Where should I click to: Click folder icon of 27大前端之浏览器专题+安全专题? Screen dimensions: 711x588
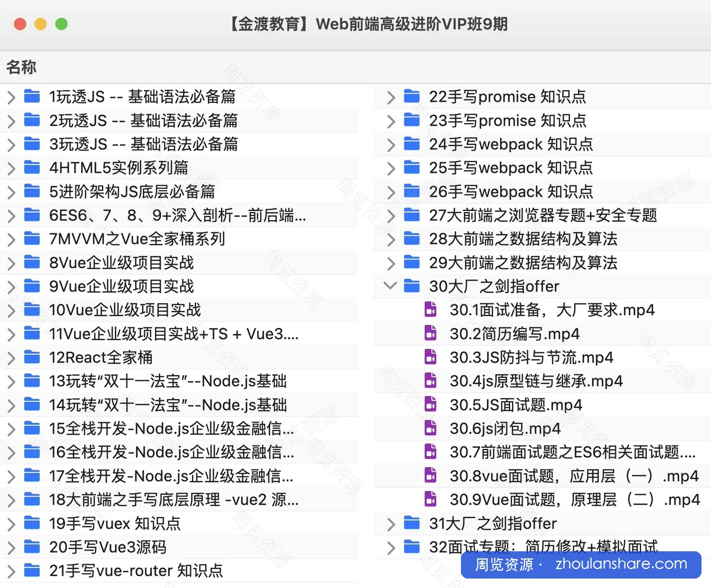coord(411,215)
